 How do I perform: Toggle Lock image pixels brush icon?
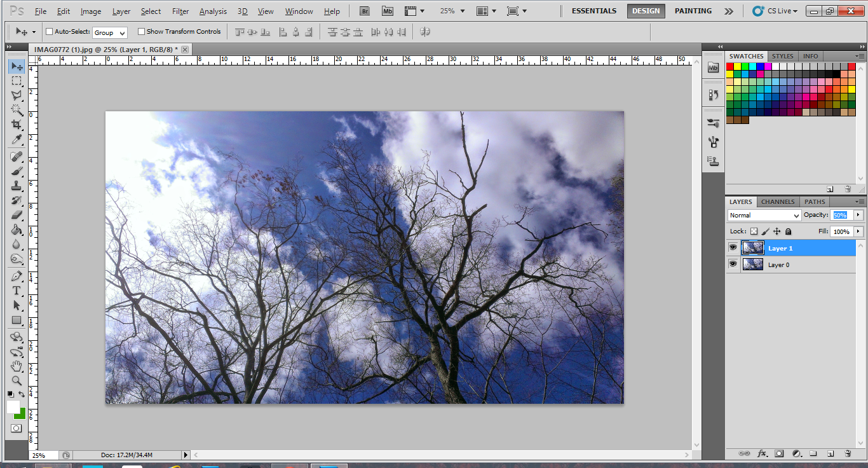(765, 231)
